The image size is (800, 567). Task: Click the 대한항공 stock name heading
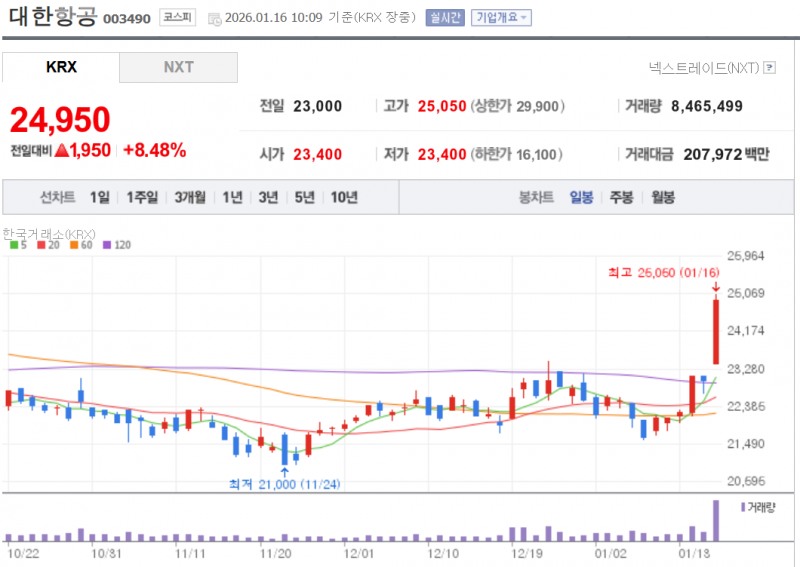(x=53, y=16)
